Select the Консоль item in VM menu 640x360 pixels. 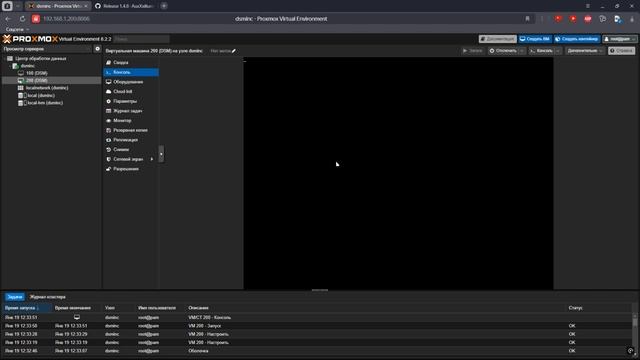pos(131,72)
